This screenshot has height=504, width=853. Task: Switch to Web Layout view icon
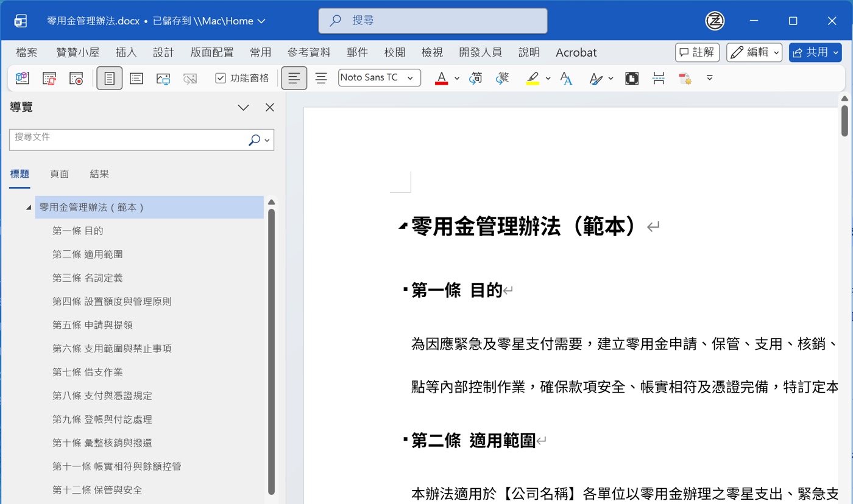[x=163, y=78]
